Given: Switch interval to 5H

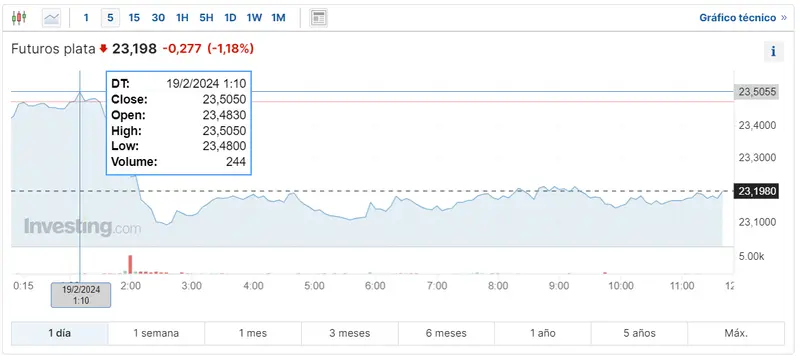Looking at the screenshot, I should pos(206,18).
